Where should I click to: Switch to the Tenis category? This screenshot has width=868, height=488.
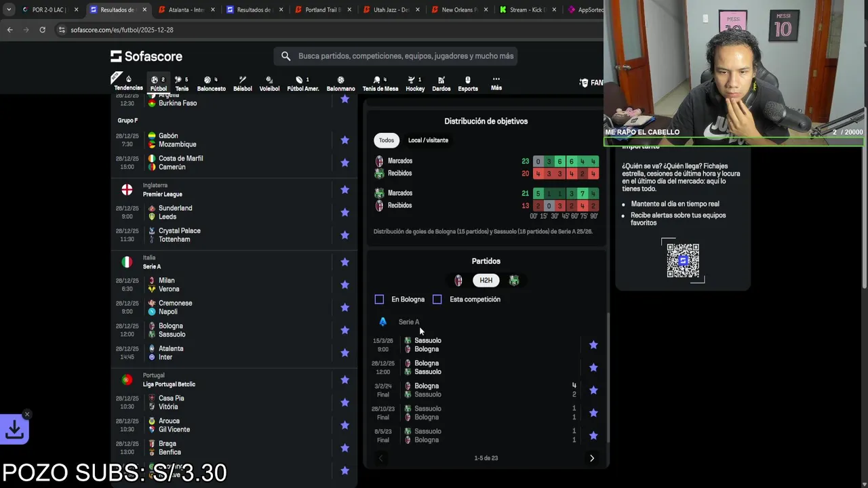coord(182,83)
